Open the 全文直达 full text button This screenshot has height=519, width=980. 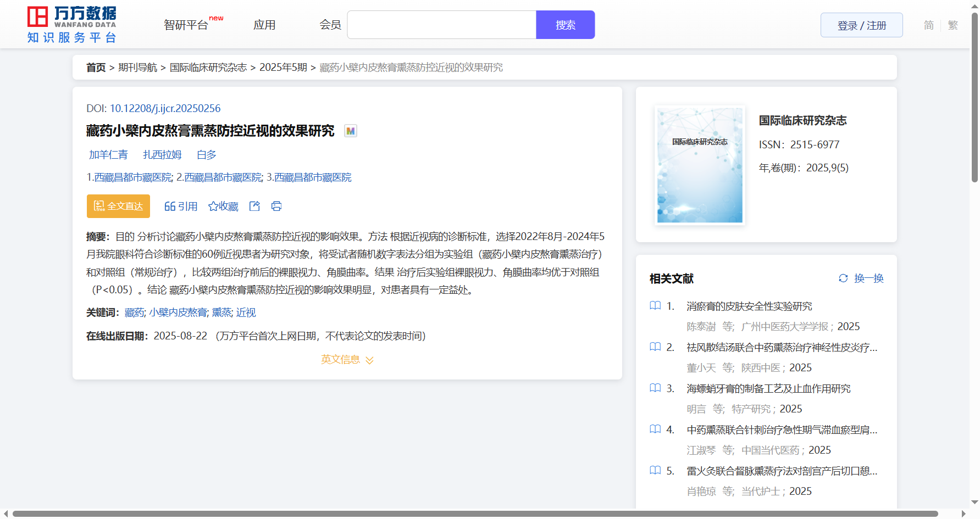point(118,207)
